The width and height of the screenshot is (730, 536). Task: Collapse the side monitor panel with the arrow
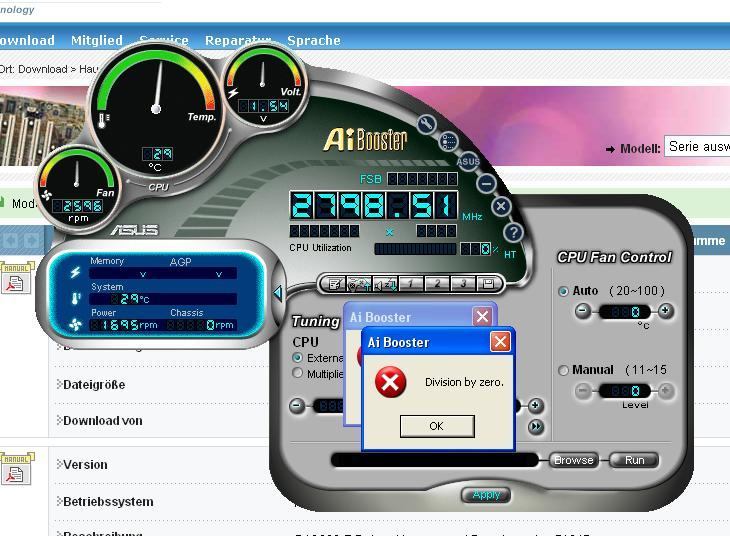(278, 293)
